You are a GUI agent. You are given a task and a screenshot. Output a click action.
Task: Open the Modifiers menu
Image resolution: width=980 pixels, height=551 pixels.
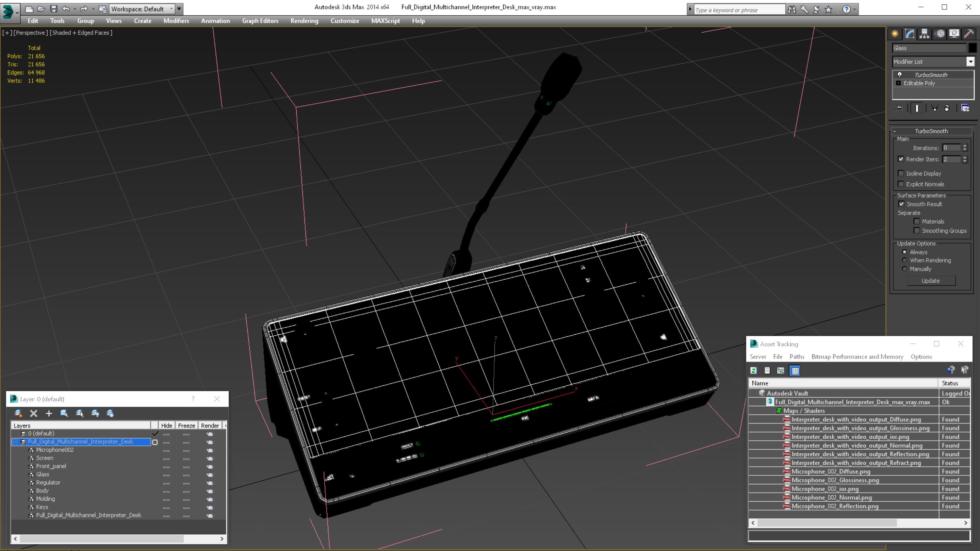[x=176, y=21]
